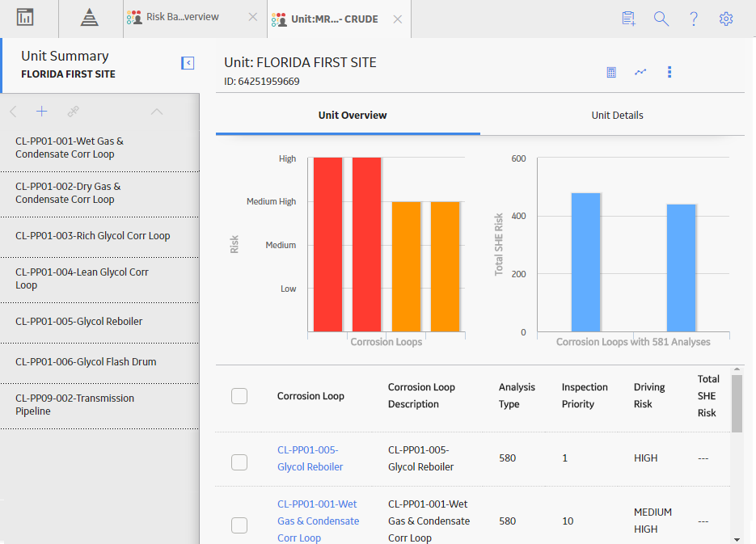
Task: Check the CL-PP01-001-Wet Gas row checkbox
Action: [239, 525]
